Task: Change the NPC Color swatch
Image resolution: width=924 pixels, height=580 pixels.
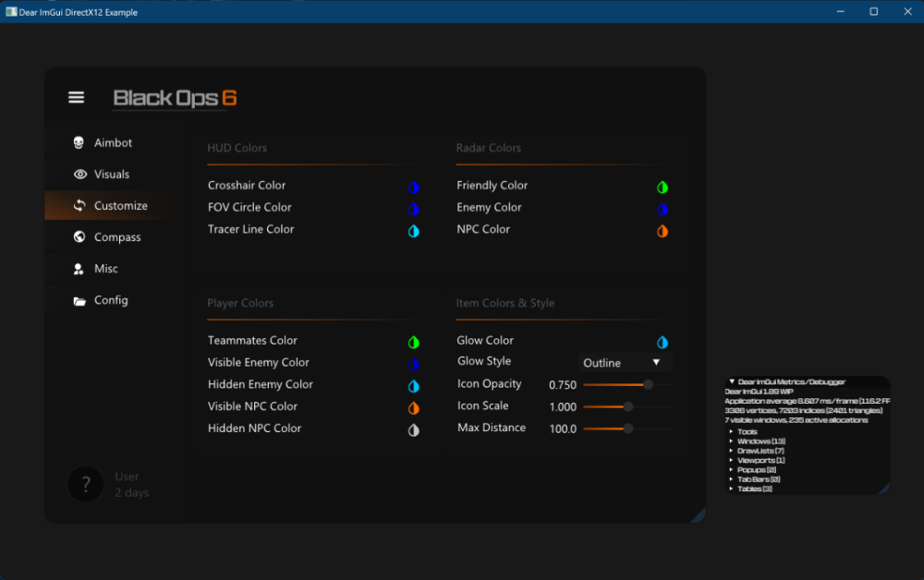Action: pyautogui.click(x=663, y=231)
